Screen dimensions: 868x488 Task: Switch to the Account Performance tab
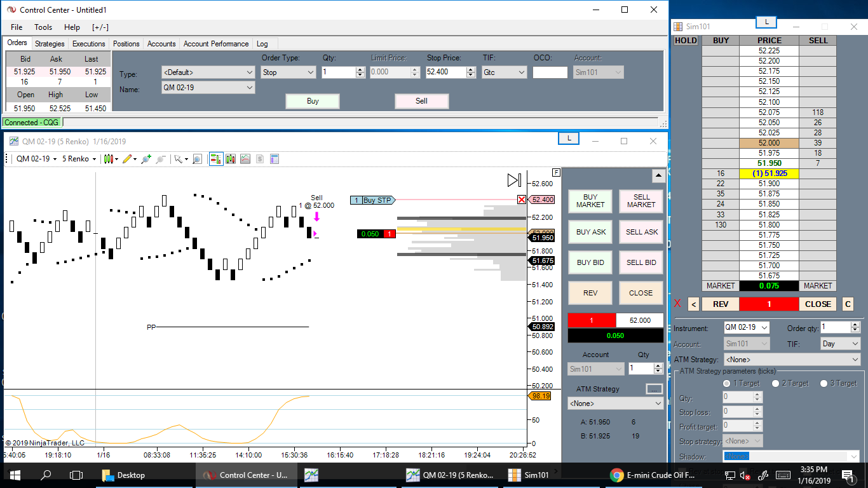point(216,44)
